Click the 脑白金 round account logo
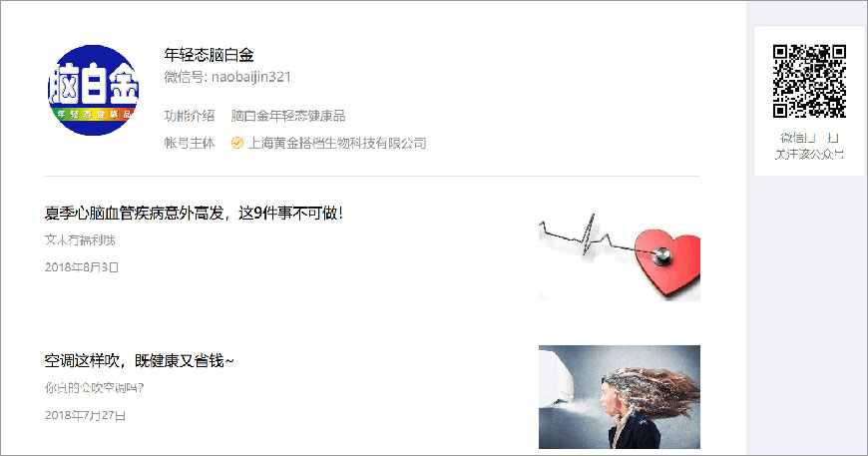This screenshot has width=868, height=456. (x=93, y=90)
